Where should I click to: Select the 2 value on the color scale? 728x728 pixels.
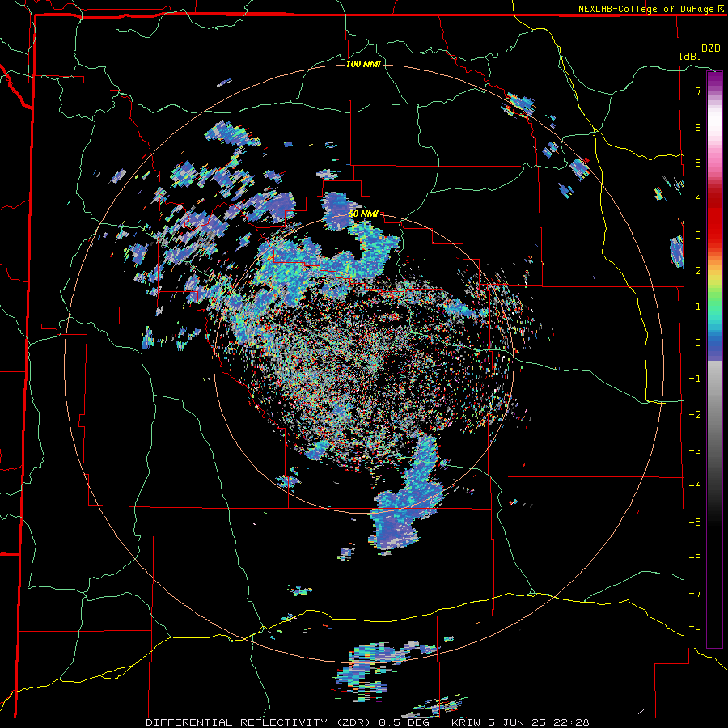click(698, 271)
